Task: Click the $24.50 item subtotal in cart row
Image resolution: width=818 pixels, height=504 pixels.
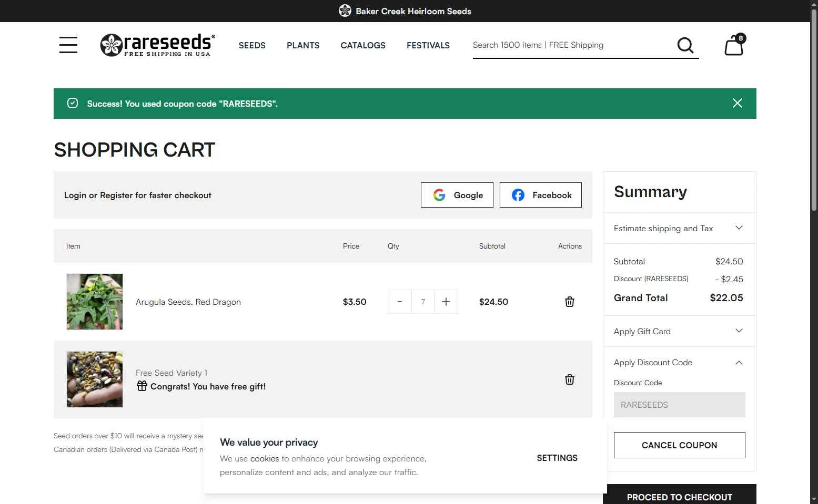Action: pyautogui.click(x=493, y=302)
